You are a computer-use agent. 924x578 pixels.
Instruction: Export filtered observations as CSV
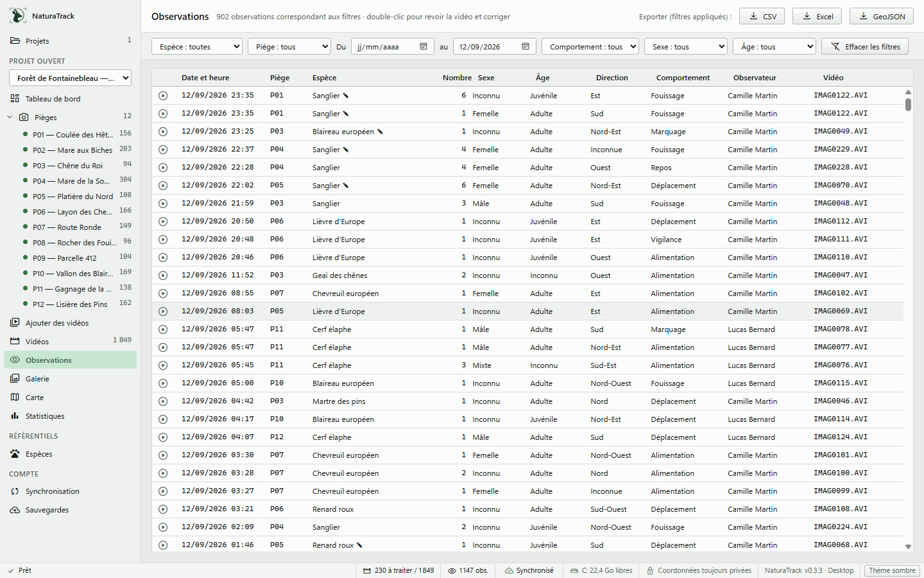pyautogui.click(x=762, y=16)
